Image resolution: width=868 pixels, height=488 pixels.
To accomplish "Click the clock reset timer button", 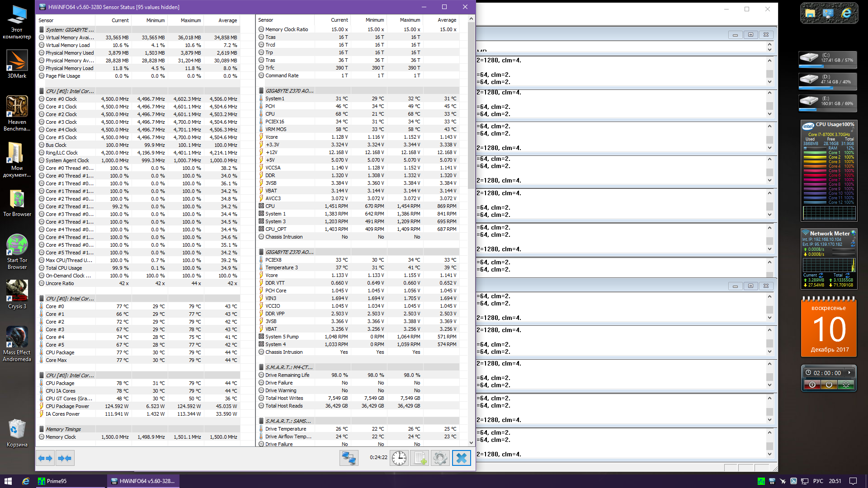I will pos(399,458).
